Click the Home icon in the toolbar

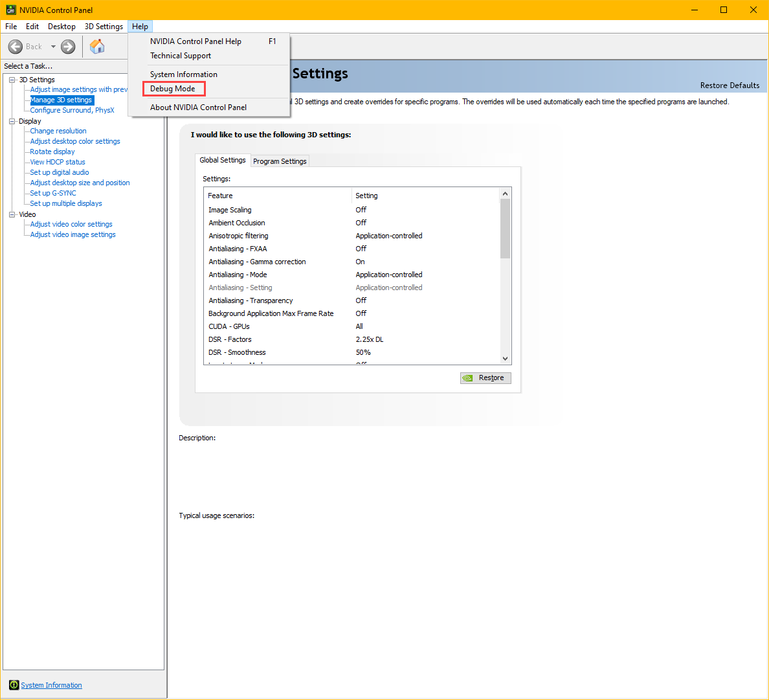click(x=97, y=47)
